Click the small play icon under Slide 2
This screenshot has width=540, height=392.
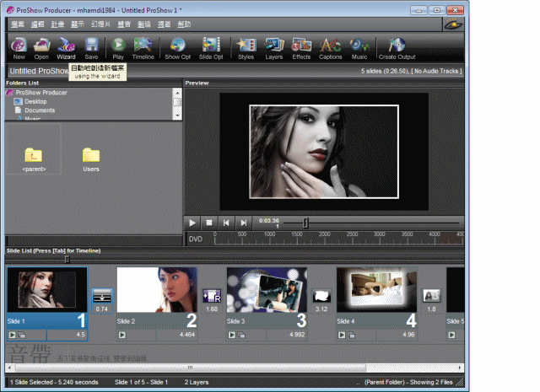coord(121,335)
